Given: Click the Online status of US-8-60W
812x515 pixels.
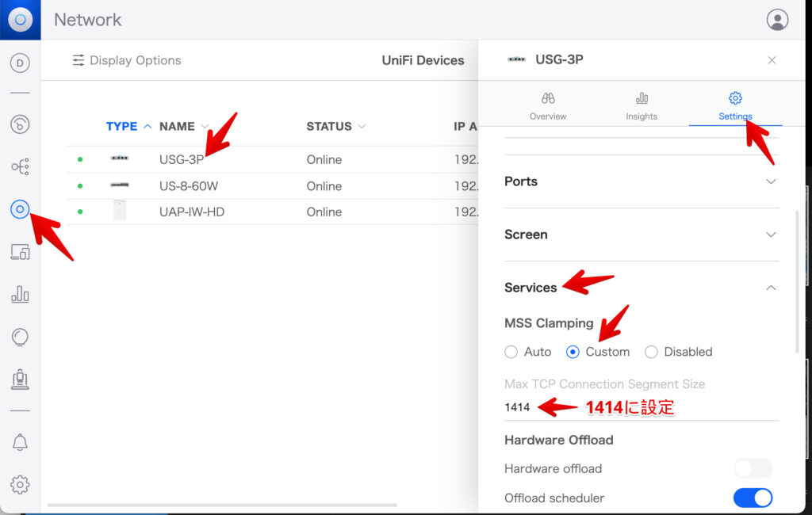Looking at the screenshot, I should tap(324, 186).
